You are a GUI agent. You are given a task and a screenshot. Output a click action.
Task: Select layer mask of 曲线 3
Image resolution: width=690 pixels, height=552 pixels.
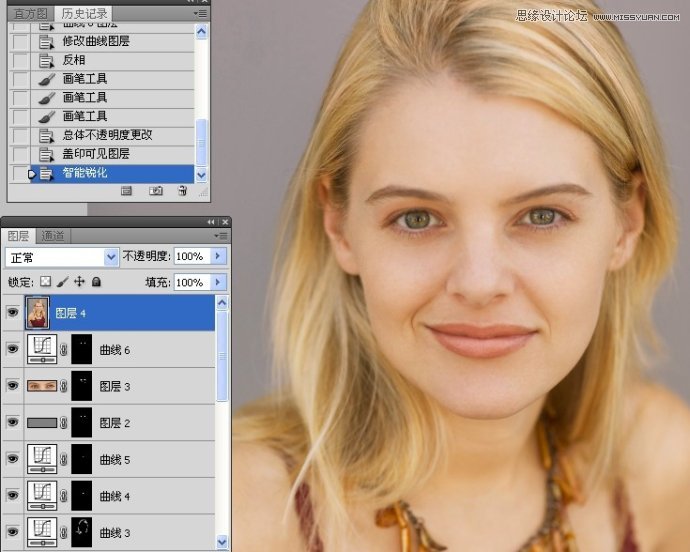81,532
